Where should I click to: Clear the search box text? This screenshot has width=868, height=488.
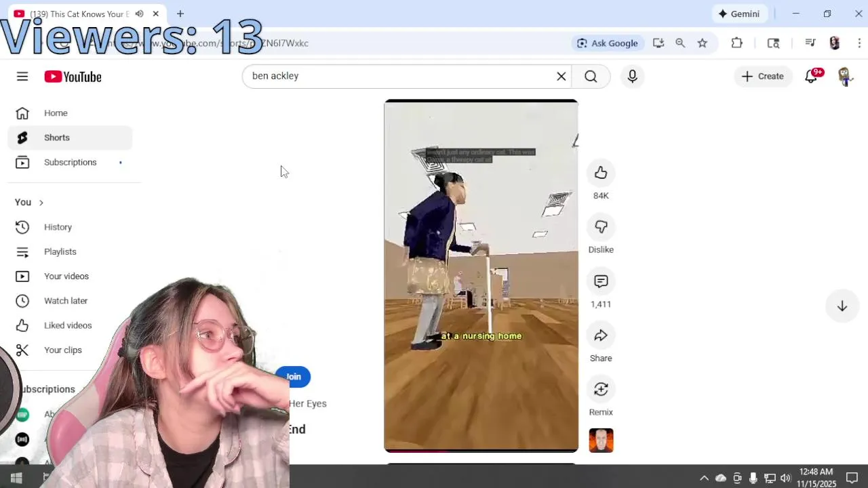tap(561, 77)
